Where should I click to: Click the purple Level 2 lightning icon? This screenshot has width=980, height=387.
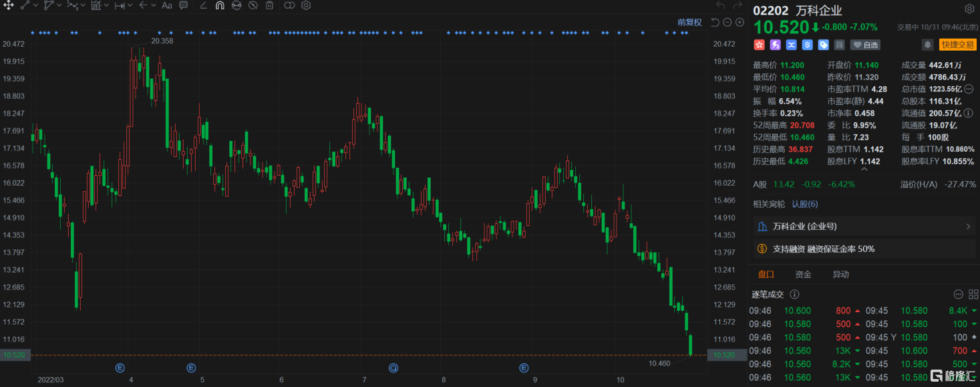[x=776, y=45]
